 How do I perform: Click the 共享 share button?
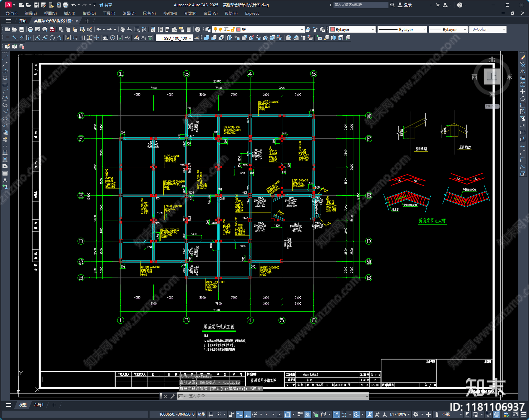tap(105, 5)
